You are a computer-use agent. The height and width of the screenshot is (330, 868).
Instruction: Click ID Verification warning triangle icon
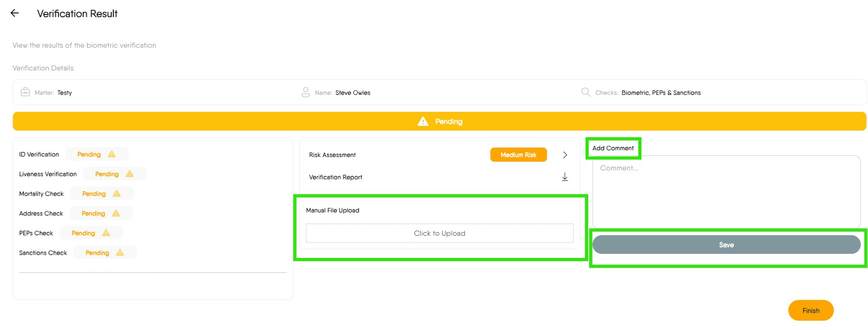click(112, 154)
